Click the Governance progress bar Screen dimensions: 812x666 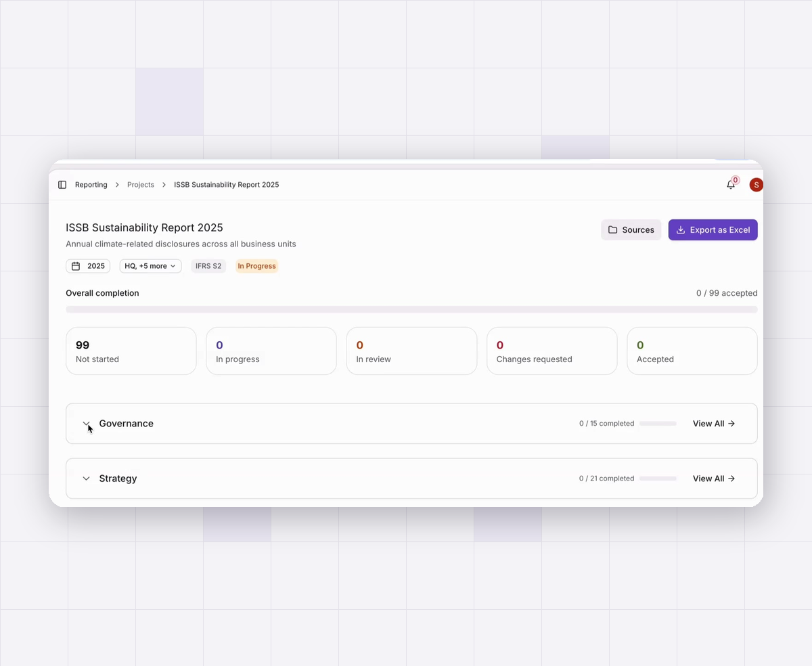click(x=658, y=424)
